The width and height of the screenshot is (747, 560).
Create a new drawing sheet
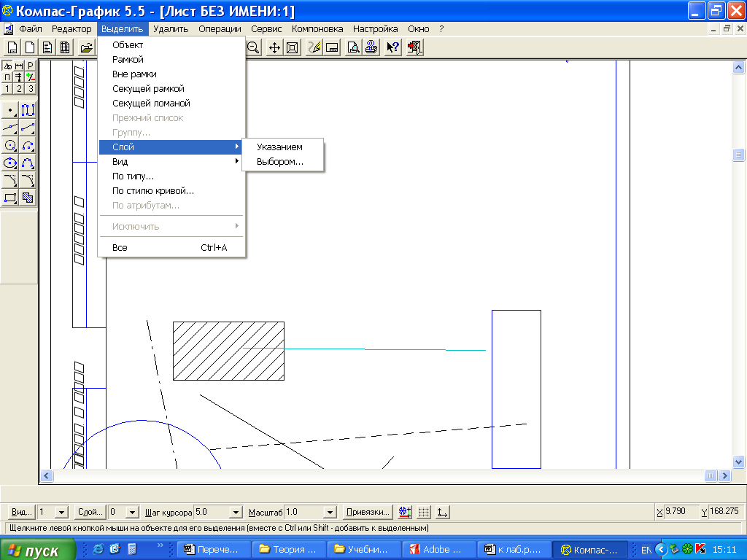point(12,47)
